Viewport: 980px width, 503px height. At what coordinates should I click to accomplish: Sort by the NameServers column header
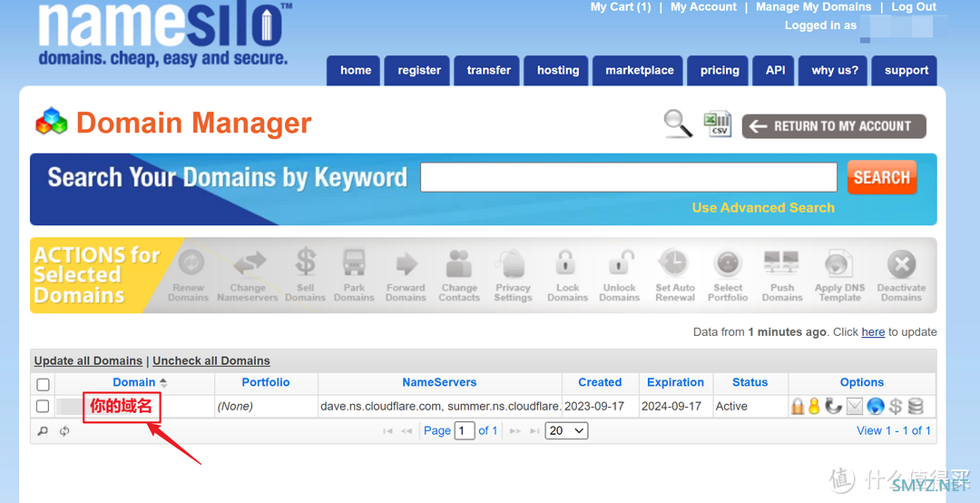point(439,382)
